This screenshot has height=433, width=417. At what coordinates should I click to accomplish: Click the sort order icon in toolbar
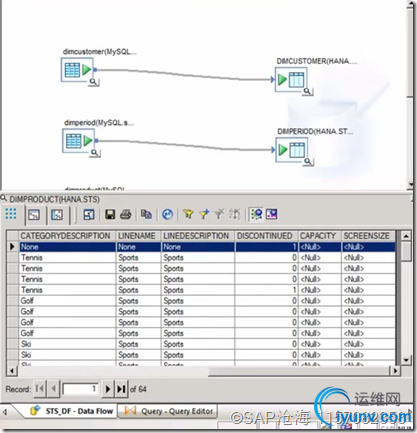point(235,214)
